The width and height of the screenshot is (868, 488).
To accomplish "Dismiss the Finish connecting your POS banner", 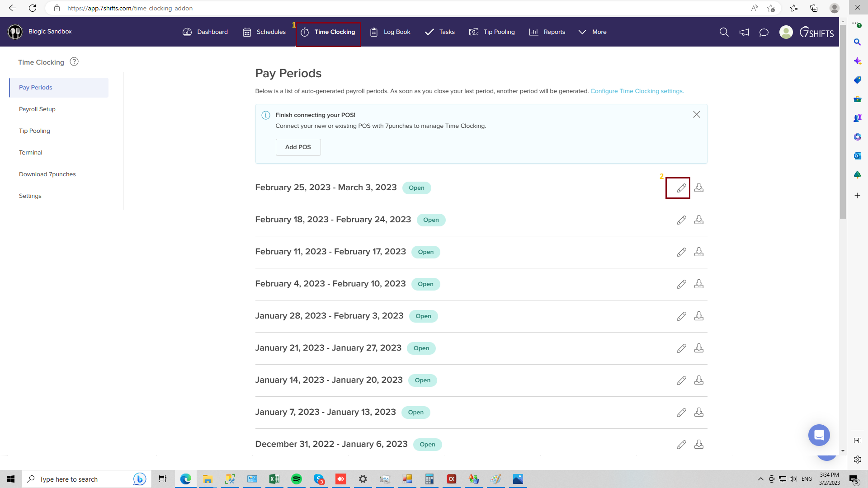I will tap(696, 115).
